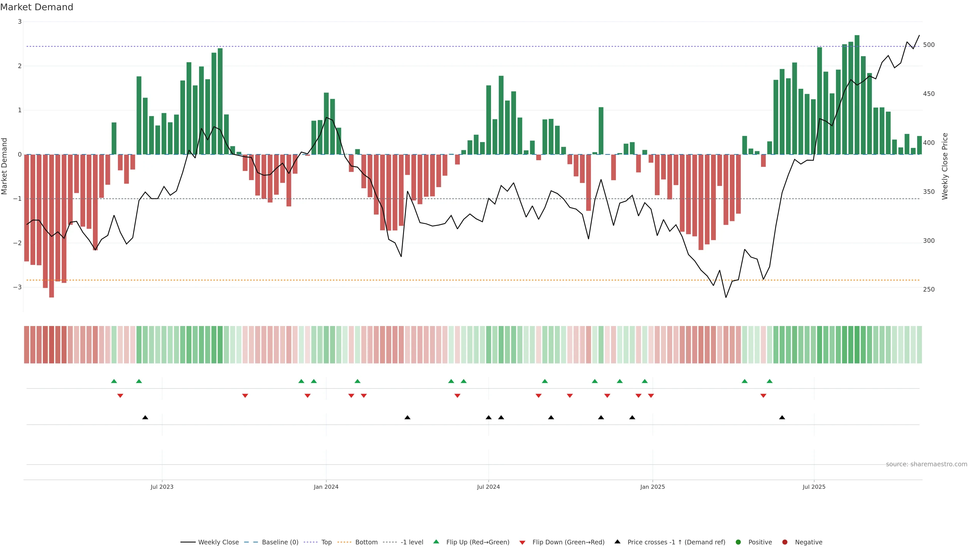Click the rightmost black price-cross triangle marker
Image resolution: width=980 pixels, height=551 pixels.
782,418
